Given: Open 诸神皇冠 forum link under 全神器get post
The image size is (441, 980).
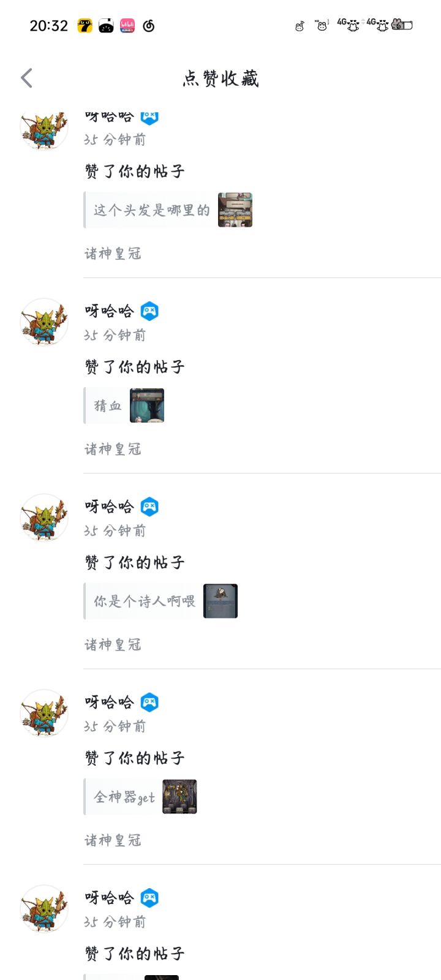Looking at the screenshot, I should click(113, 840).
